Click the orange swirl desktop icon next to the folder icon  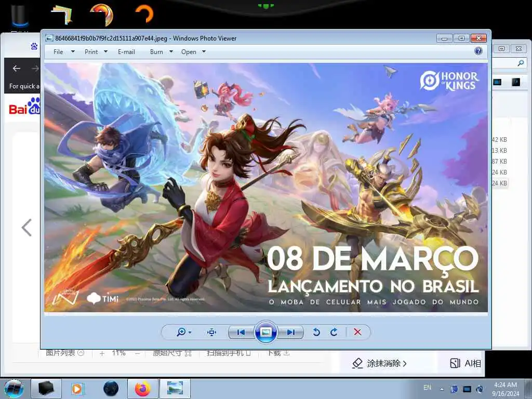[x=101, y=15]
